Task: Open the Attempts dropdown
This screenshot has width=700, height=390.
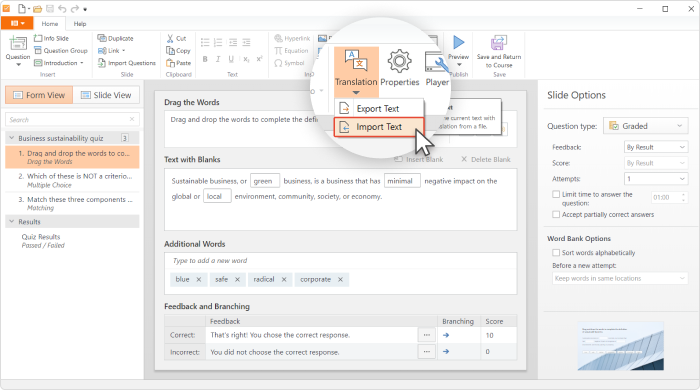Action: click(656, 179)
